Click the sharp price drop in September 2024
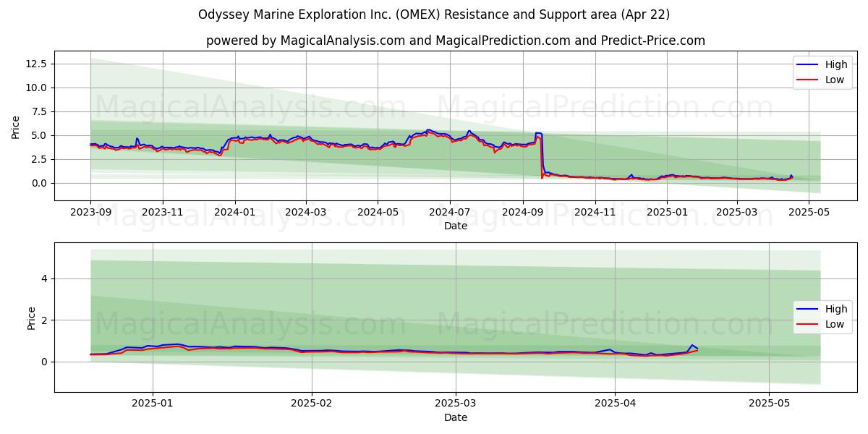 [542, 156]
